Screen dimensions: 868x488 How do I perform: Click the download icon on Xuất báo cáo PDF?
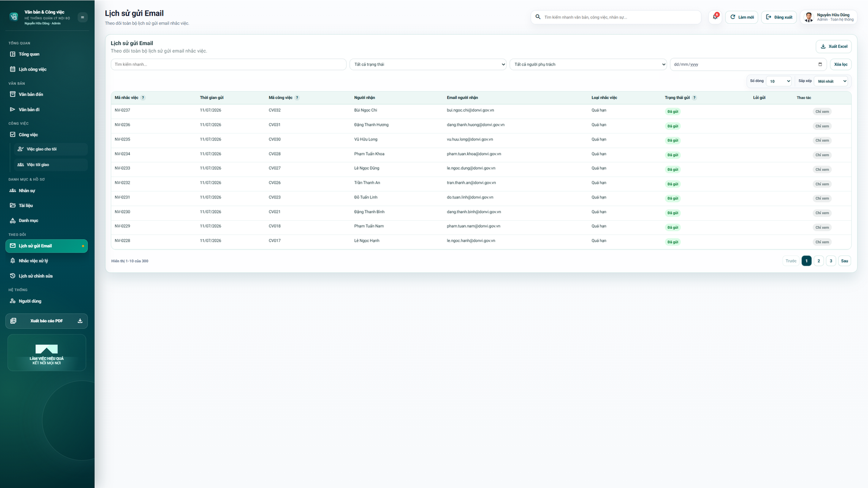point(80,321)
